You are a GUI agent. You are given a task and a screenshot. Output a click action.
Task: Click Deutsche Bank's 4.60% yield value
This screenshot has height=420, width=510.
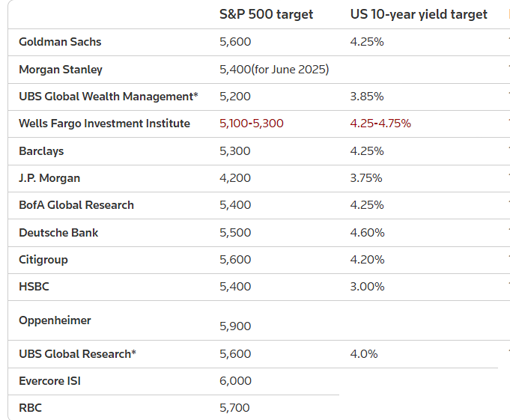tap(367, 233)
